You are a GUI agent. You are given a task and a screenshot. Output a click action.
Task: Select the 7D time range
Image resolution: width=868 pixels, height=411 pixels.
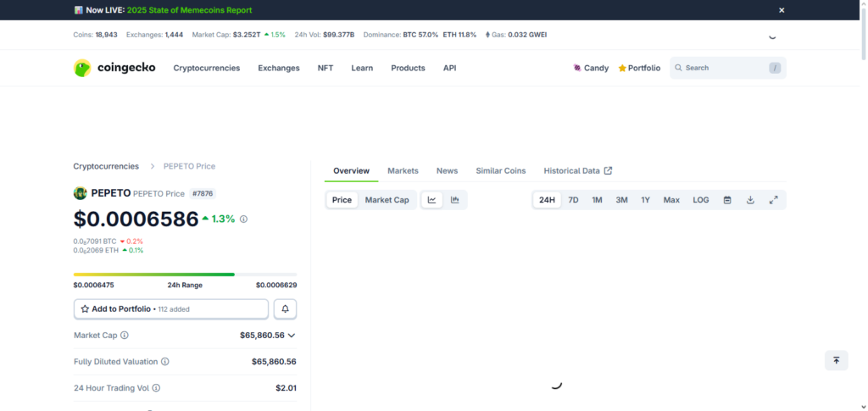573,200
